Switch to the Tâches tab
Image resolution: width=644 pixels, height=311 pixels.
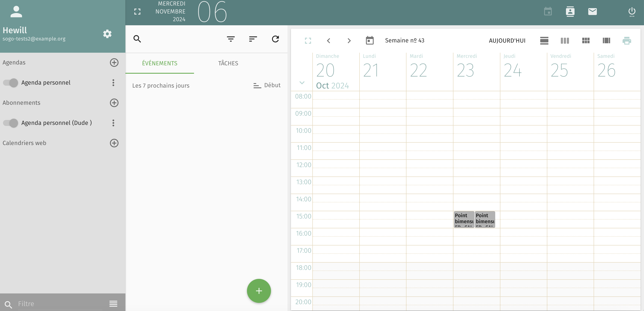[x=228, y=63]
